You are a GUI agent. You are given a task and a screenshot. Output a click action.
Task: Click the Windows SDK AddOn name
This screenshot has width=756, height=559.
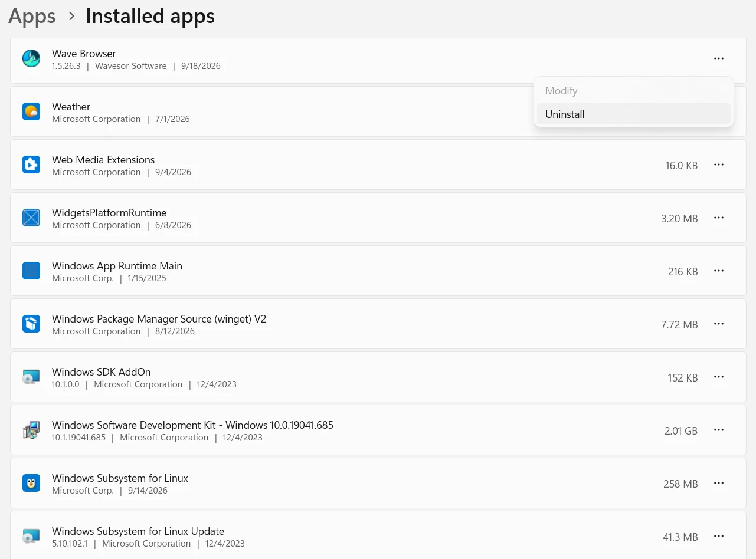[101, 371]
